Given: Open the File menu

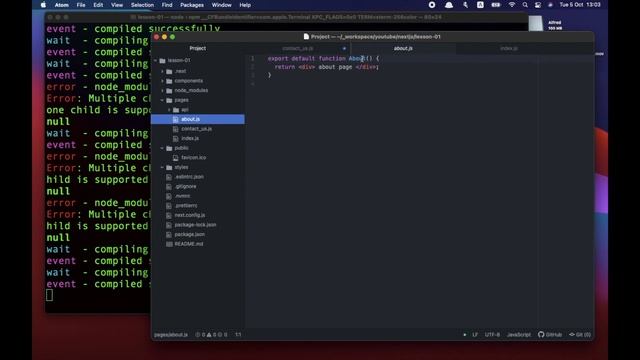Looking at the screenshot, I should [81, 5].
